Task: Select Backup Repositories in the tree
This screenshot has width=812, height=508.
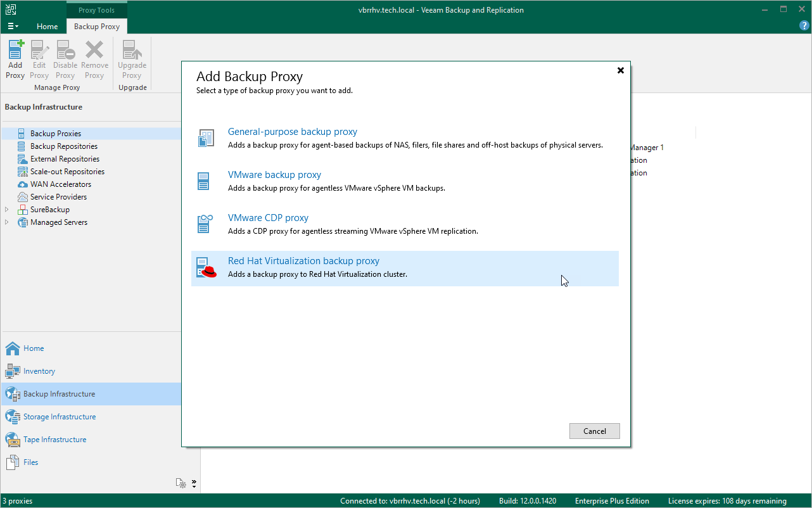Action: (x=64, y=146)
